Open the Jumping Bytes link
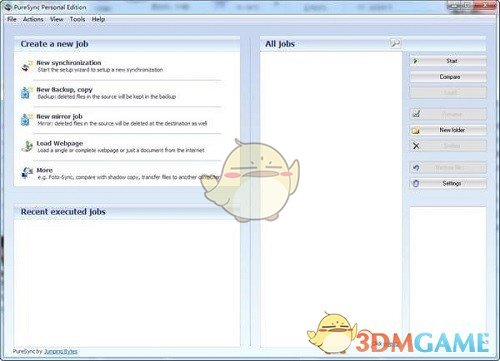This screenshot has width=500, height=361. 61,351
